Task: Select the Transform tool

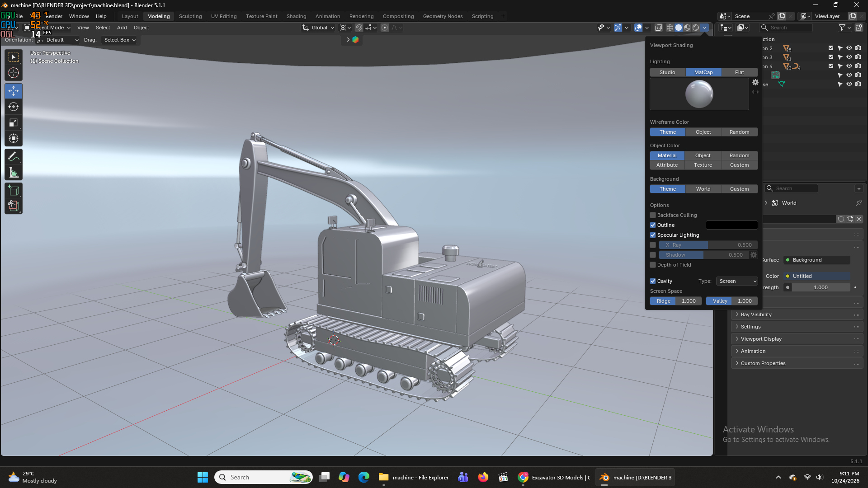Action: [x=14, y=138]
